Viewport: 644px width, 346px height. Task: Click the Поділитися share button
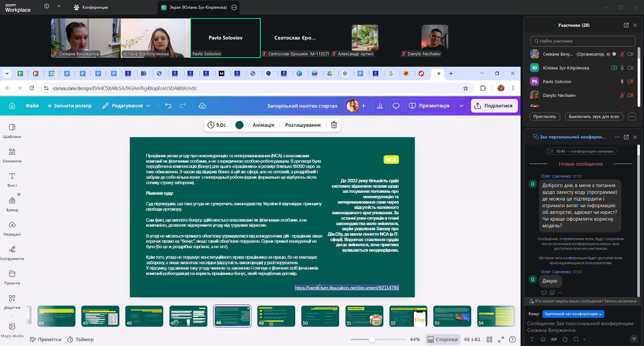(494, 106)
